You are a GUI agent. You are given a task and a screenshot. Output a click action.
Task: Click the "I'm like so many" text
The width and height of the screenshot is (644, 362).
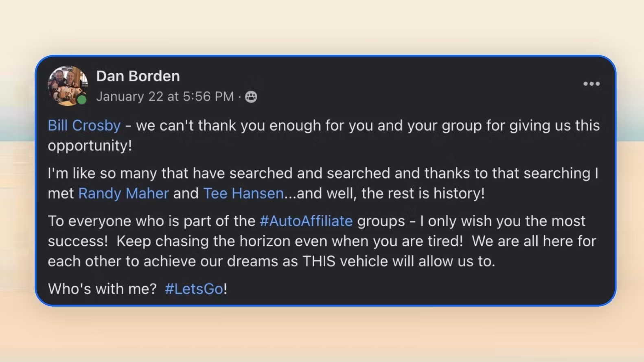coord(102,173)
